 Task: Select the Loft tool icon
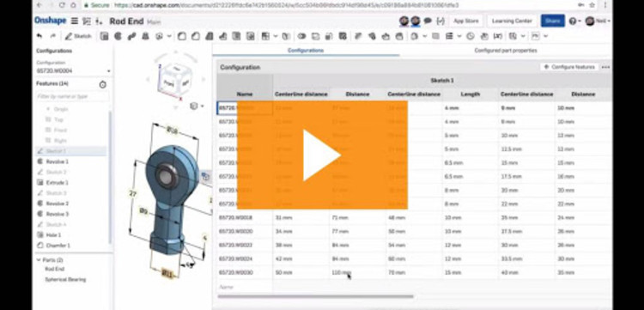tap(145, 36)
